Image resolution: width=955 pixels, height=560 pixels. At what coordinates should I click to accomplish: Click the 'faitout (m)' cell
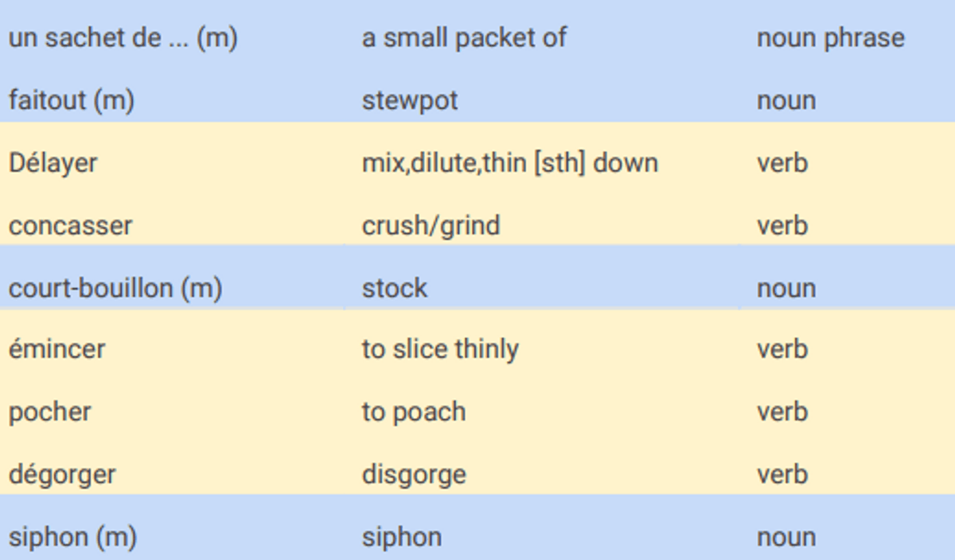click(x=173, y=100)
